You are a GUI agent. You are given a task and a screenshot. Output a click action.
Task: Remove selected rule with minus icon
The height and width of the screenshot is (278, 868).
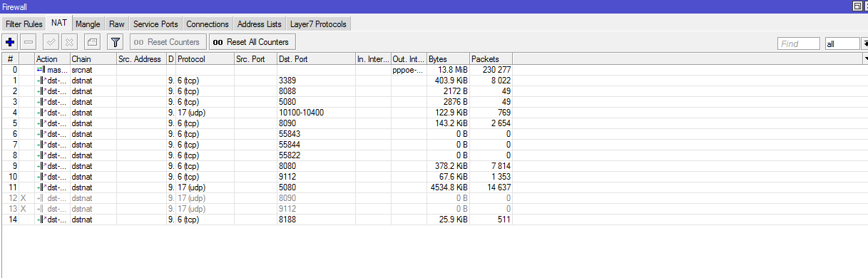(x=29, y=42)
